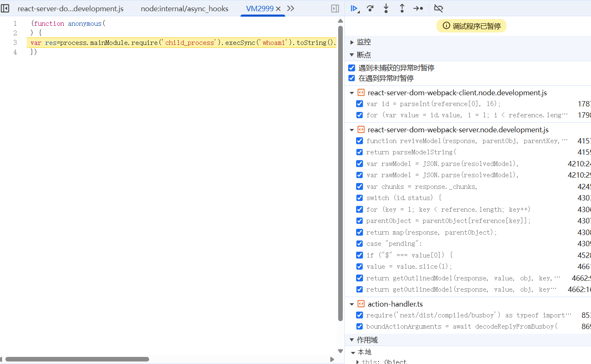The height and width of the screenshot is (364, 591).
Task: Uncheck pause on caught exceptions checkbox
Action: 352,78
